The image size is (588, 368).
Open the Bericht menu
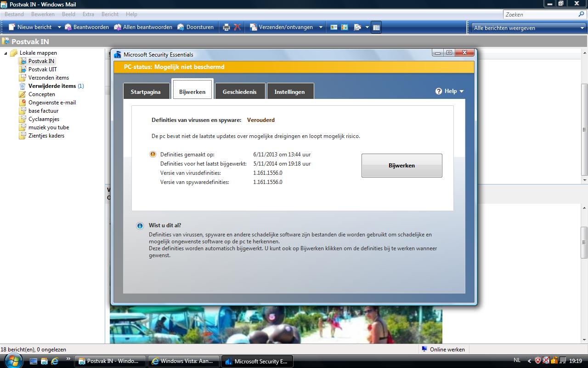click(110, 14)
